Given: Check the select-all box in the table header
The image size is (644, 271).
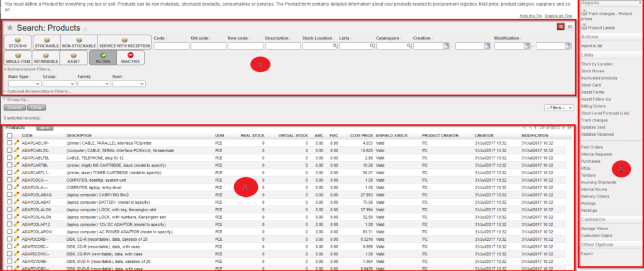Looking at the screenshot, I should [9, 136].
